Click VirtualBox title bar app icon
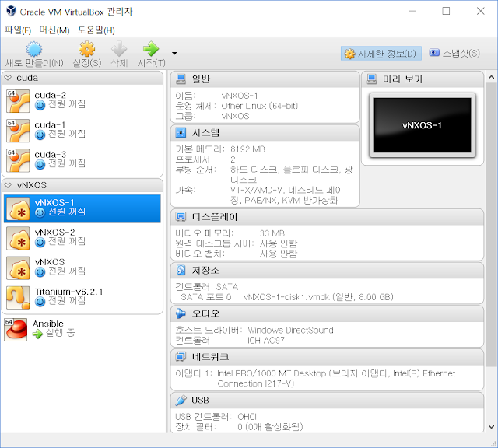The image size is (498, 448). click(11, 12)
